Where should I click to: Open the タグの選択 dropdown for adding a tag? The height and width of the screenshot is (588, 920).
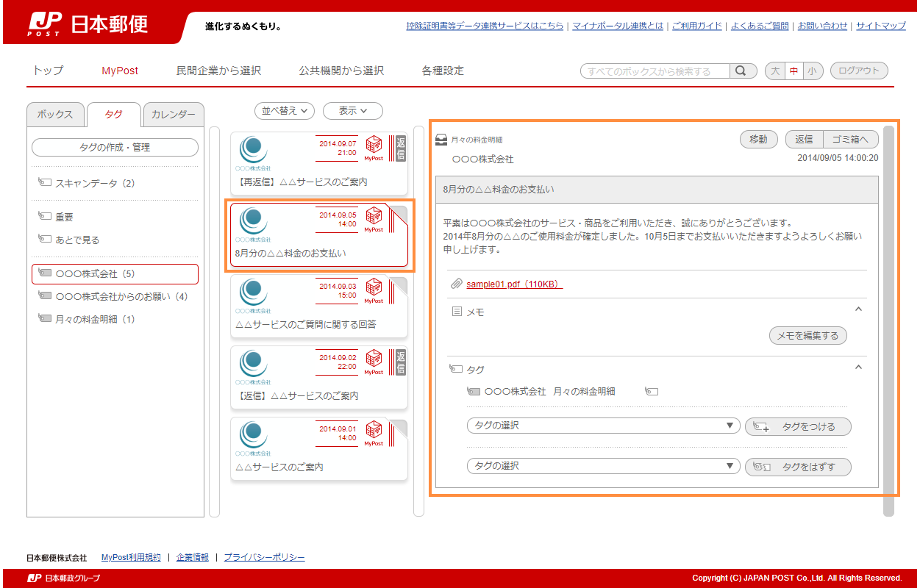[603, 426]
